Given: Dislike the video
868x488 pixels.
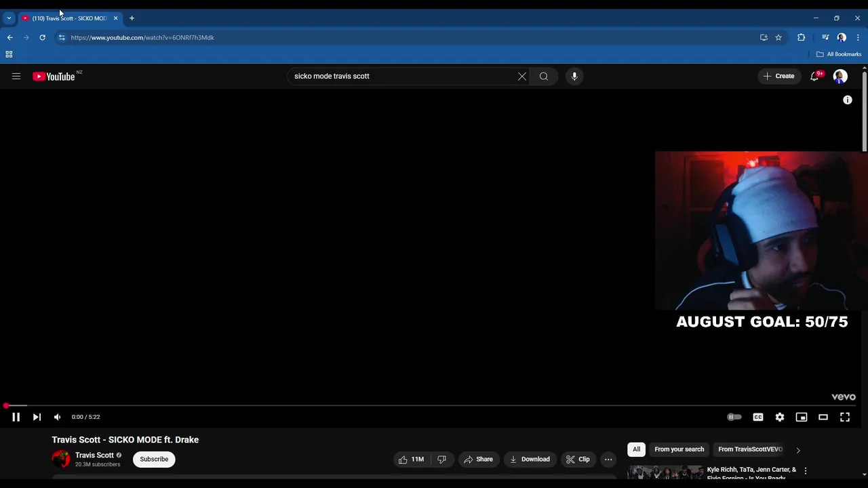Looking at the screenshot, I should tap(441, 460).
